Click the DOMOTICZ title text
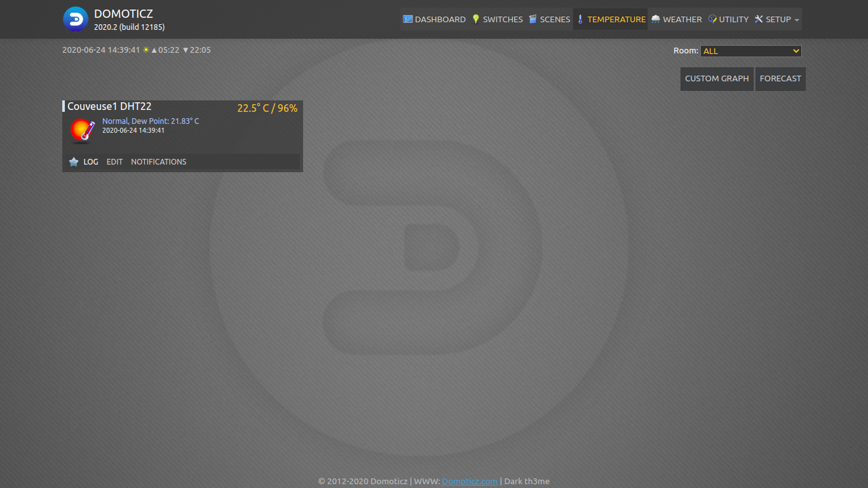Viewport: 868px width, 488px height. click(x=123, y=13)
